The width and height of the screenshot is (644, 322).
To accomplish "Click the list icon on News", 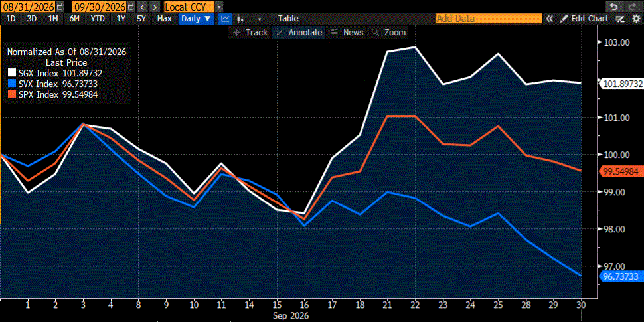I will coord(335,33).
